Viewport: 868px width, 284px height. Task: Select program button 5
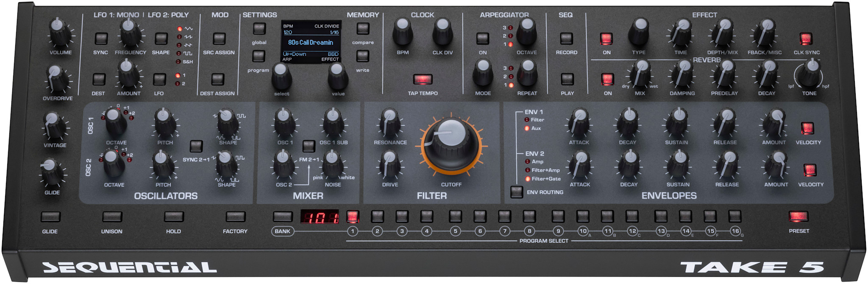tap(455, 217)
